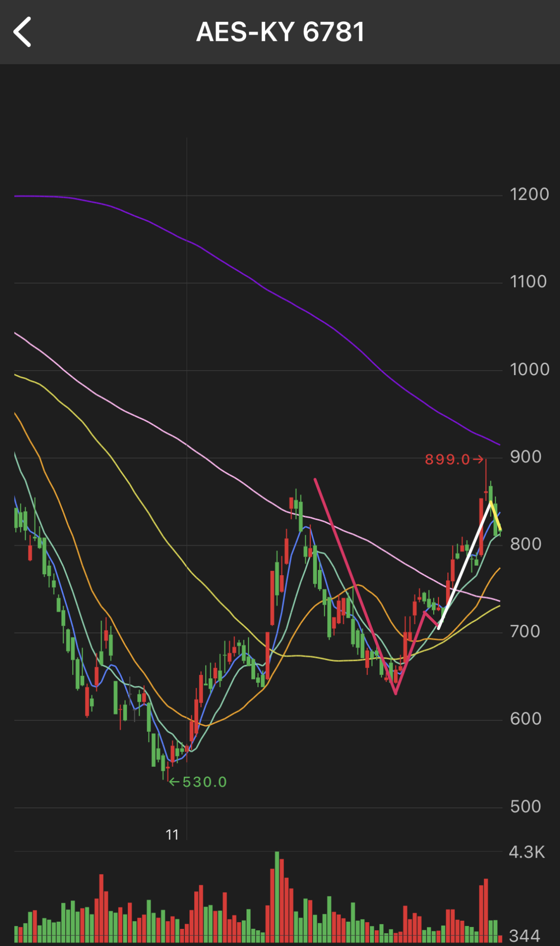Viewport: 560px width, 946px height.
Task: Select the 1200 price axis label
Action: [529, 194]
